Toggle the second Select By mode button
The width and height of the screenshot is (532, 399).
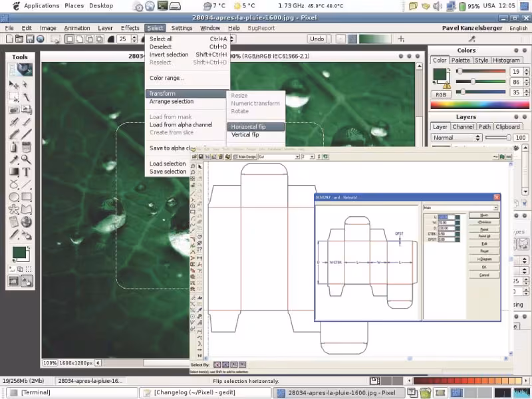225,364
